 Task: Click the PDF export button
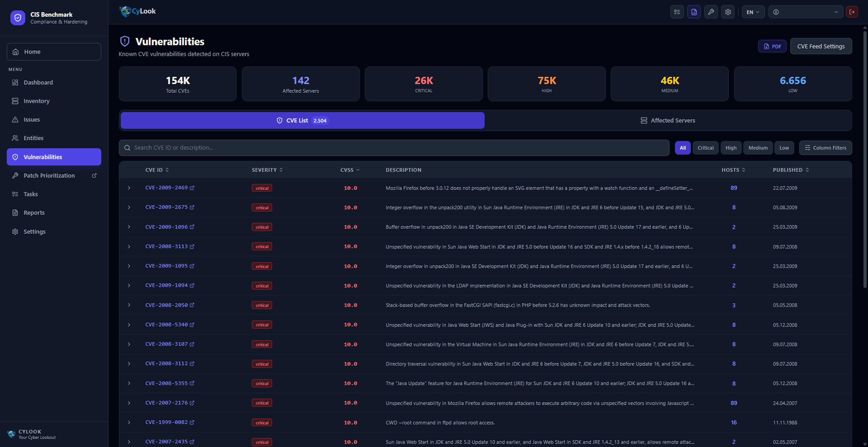click(772, 46)
